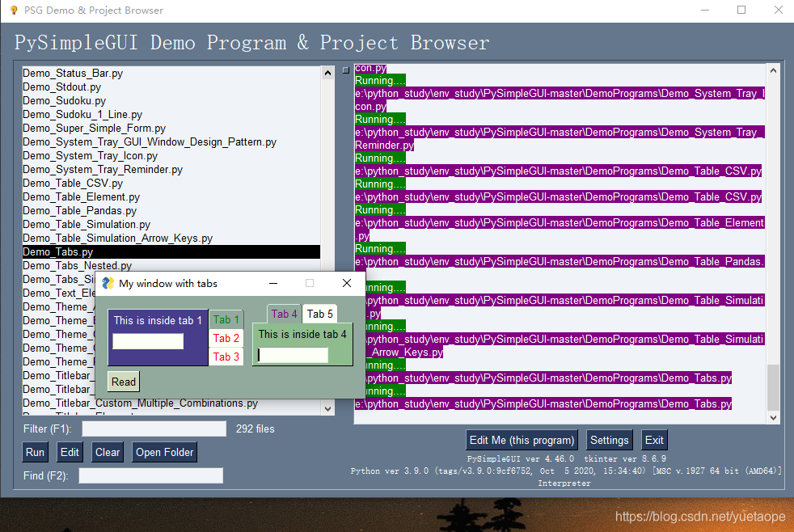The width and height of the screenshot is (794, 532).
Task: Click 'This is inside tab 1' text
Action: pyautogui.click(x=158, y=320)
